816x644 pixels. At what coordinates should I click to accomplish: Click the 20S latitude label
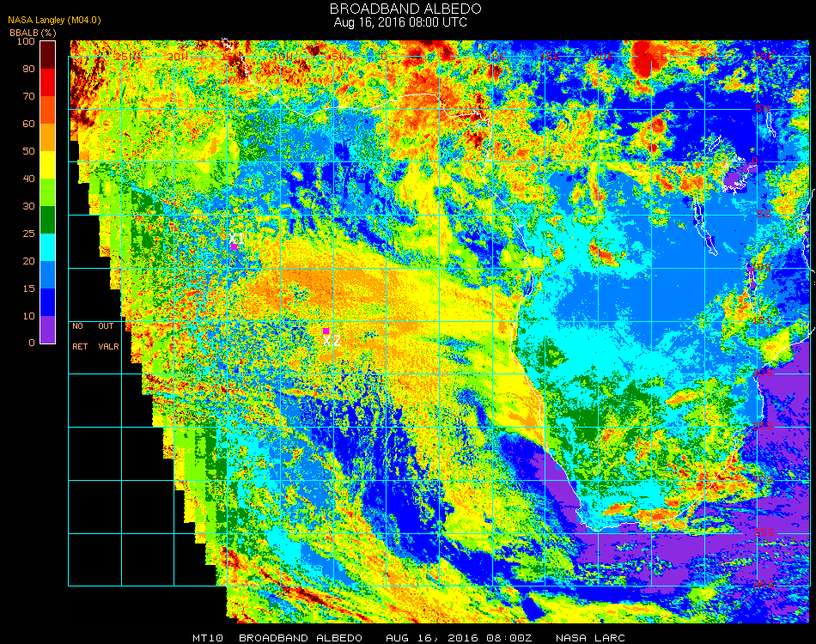click(763, 374)
